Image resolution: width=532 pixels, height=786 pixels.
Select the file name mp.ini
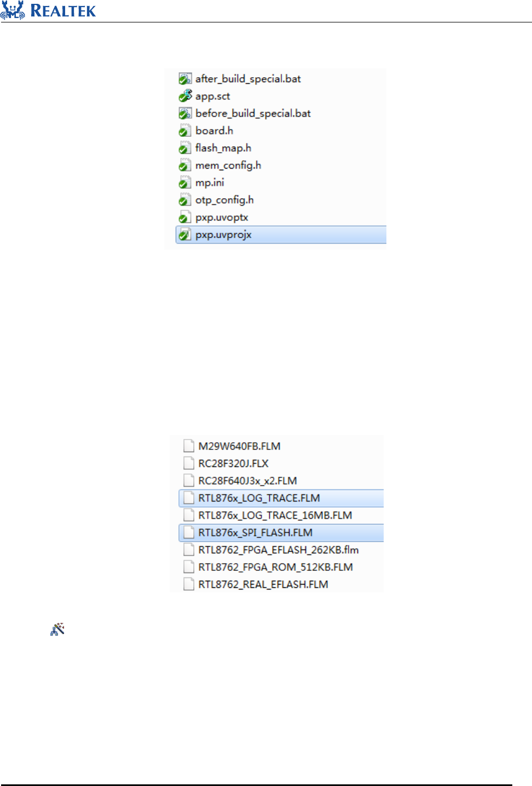[210, 183]
